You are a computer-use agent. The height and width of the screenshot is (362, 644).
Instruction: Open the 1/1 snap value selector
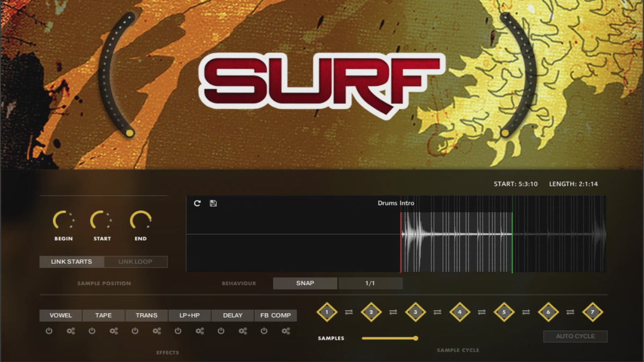[370, 283]
